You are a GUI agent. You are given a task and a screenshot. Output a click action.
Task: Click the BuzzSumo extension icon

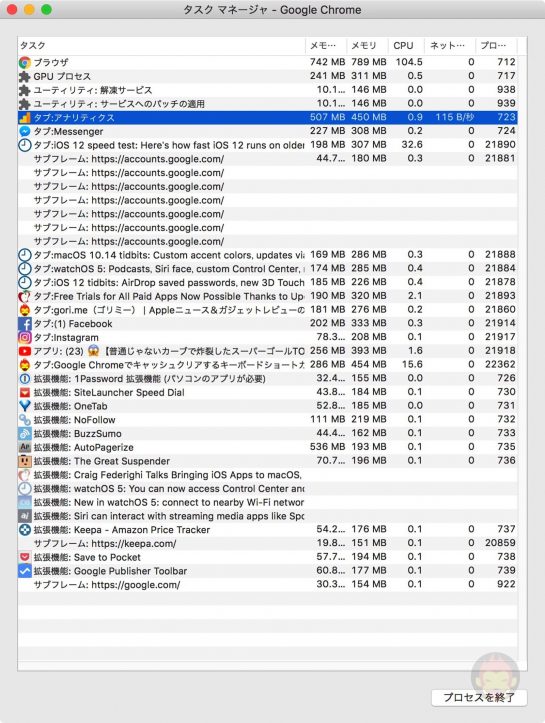pyautogui.click(x=25, y=434)
